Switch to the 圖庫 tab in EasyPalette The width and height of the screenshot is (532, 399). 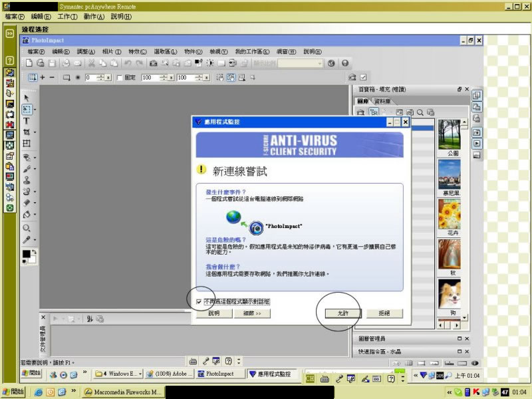click(362, 101)
